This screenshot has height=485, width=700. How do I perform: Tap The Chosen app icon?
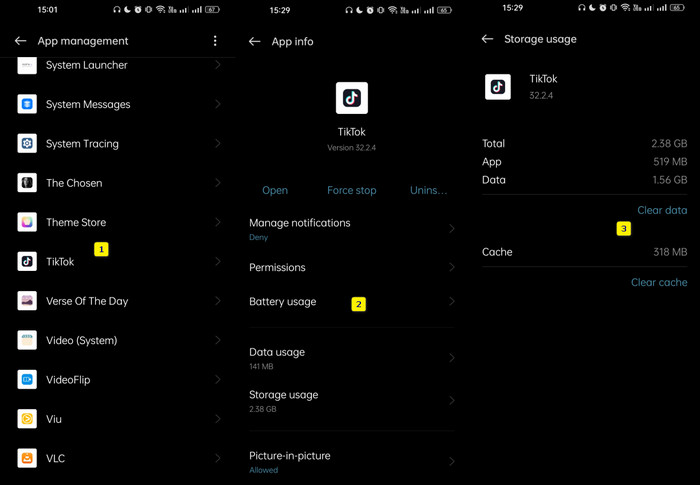click(x=27, y=183)
